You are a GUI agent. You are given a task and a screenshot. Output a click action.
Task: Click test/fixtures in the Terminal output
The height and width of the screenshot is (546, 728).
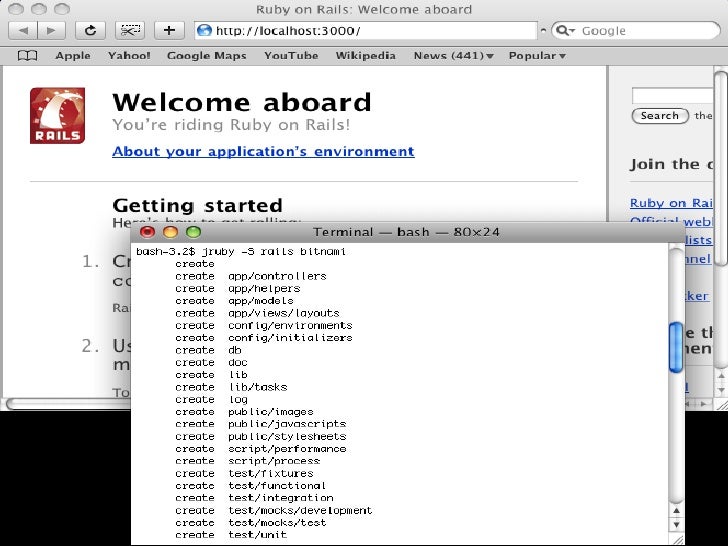point(271,474)
